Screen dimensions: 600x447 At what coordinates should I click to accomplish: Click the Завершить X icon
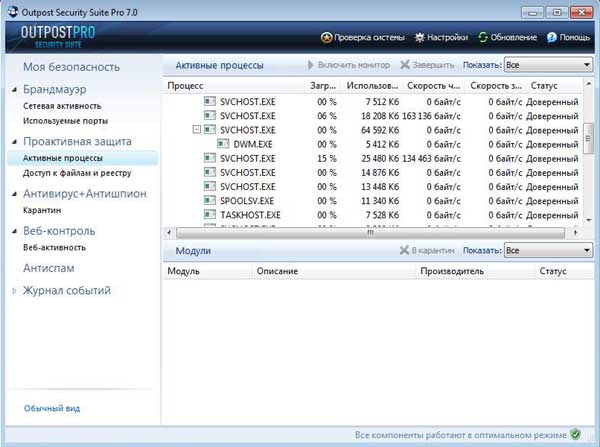(x=405, y=65)
